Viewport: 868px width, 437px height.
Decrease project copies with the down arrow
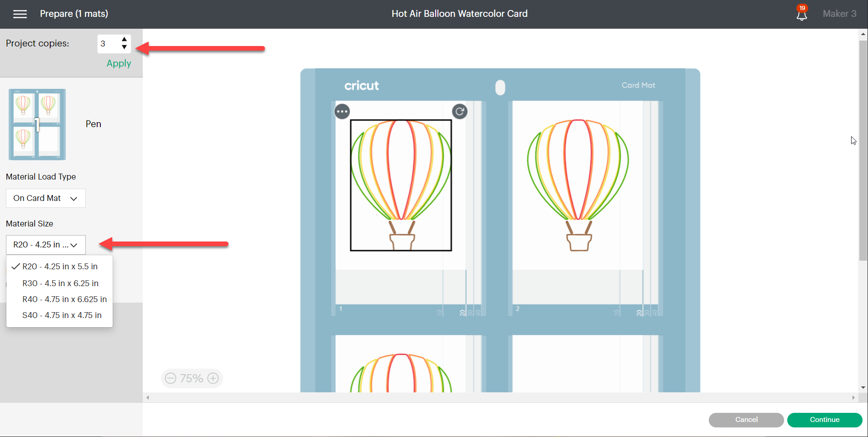124,47
